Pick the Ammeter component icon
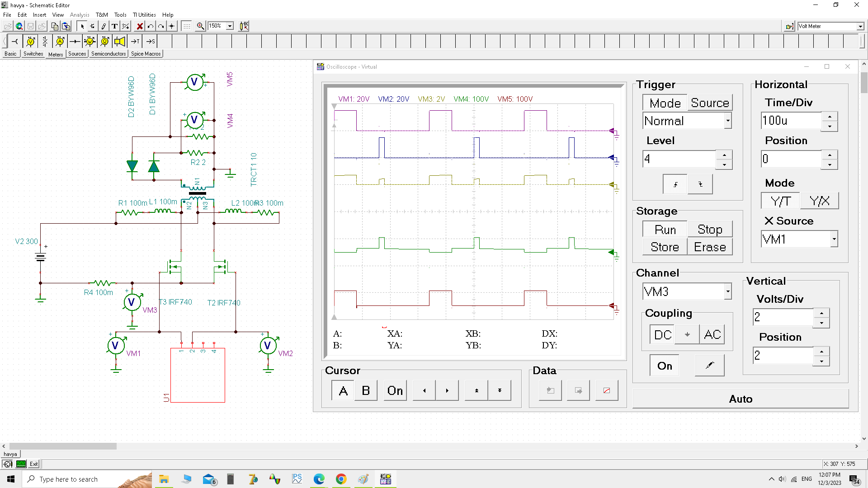This screenshot has height=488, width=868. [x=60, y=41]
